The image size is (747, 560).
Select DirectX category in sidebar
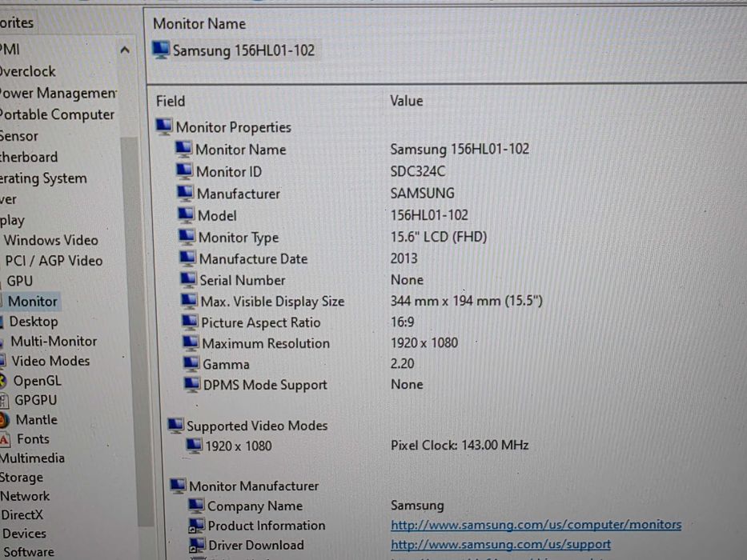(22, 514)
